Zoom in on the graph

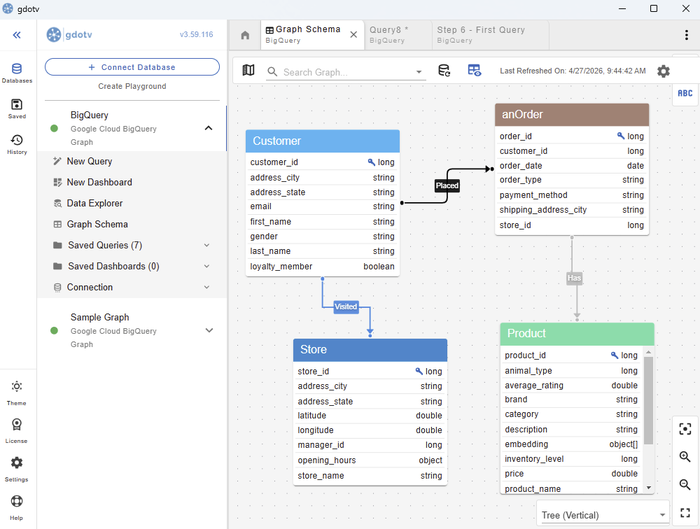point(685,457)
